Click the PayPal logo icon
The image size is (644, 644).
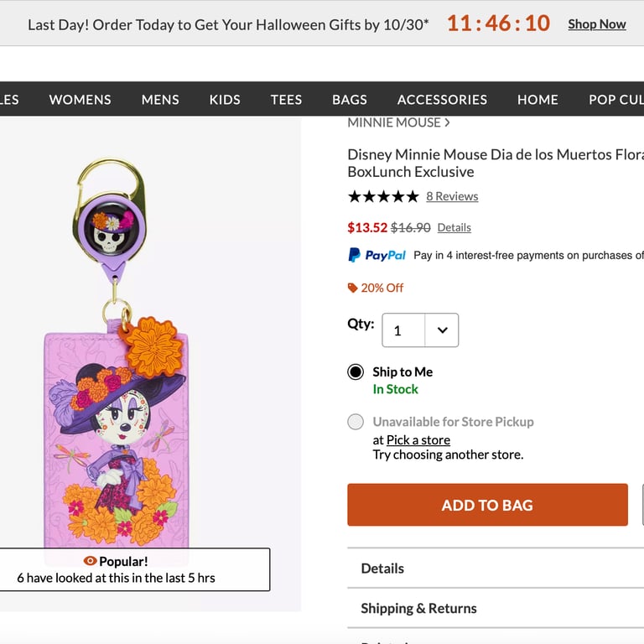coord(377,255)
